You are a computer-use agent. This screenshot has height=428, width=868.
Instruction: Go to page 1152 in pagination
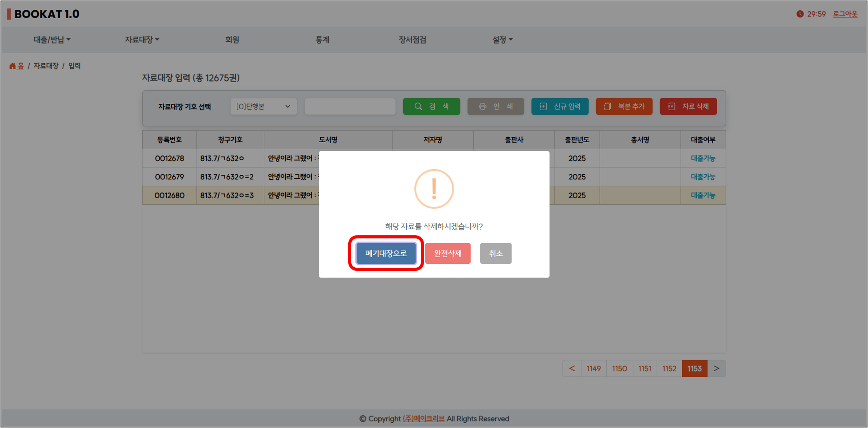(x=669, y=369)
